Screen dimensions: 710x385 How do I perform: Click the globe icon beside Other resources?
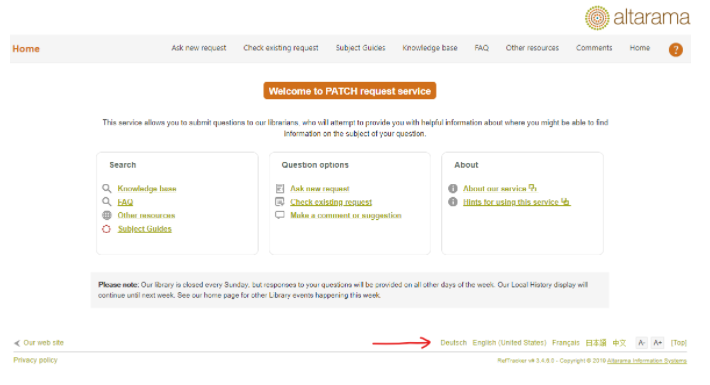[x=106, y=215]
